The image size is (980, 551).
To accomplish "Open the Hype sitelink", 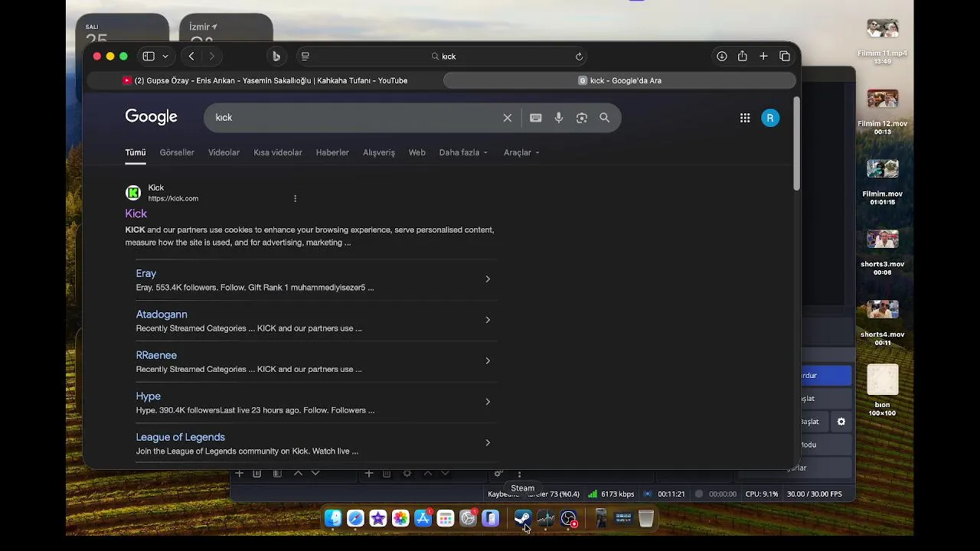I will pyautogui.click(x=149, y=396).
